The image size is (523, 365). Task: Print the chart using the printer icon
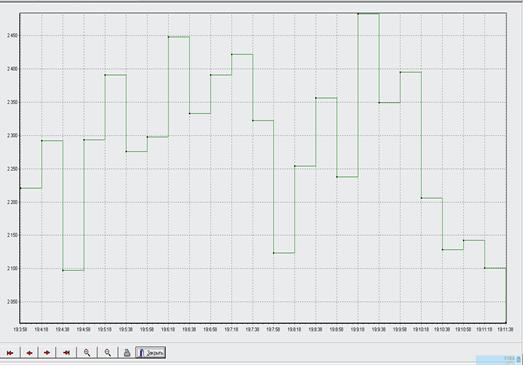127,353
